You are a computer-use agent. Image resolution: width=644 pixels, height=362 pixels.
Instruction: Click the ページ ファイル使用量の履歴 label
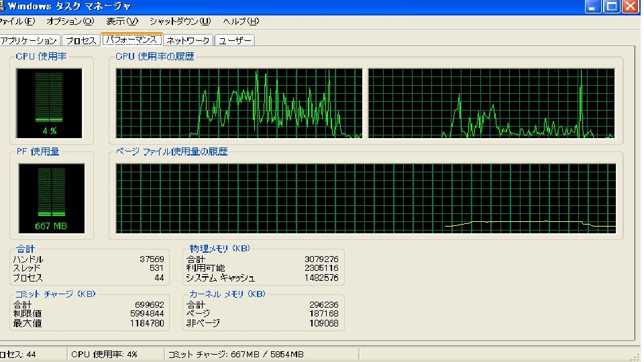pyautogui.click(x=171, y=152)
